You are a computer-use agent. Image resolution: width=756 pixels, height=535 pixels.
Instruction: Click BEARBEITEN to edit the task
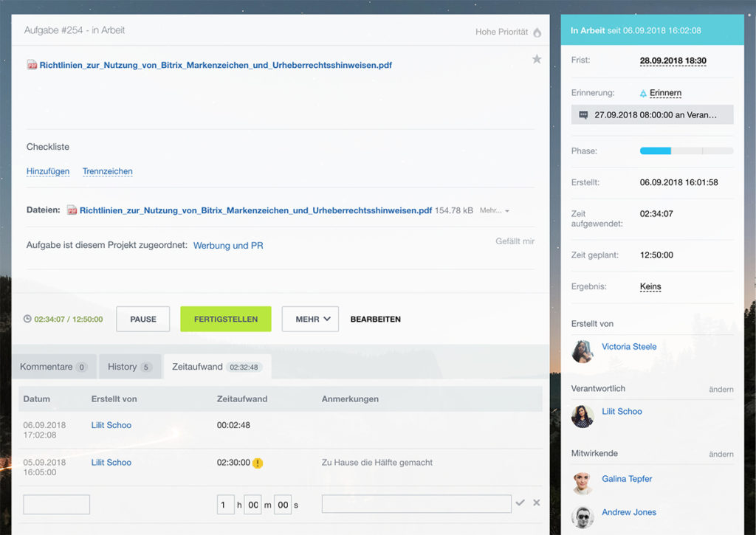[x=376, y=319]
